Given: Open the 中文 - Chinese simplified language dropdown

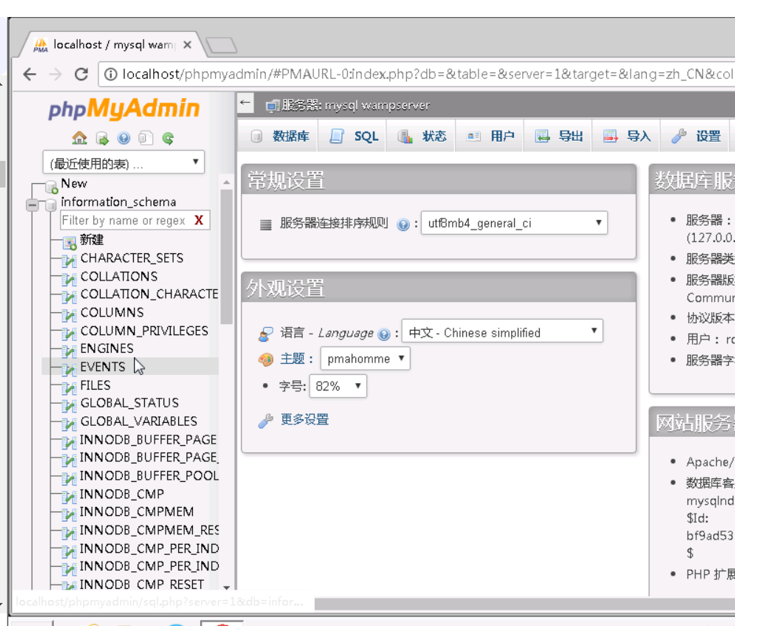Looking at the screenshot, I should tap(502, 332).
